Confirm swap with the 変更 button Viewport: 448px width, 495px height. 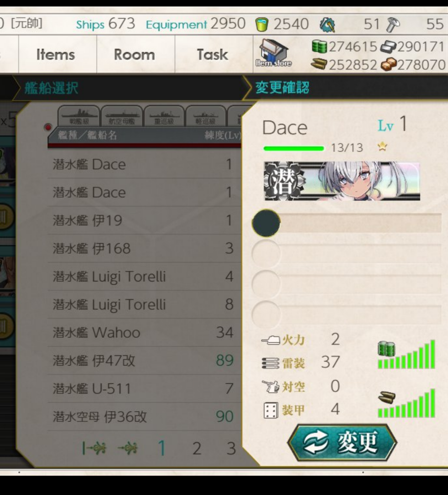pyautogui.click(x=342, y=443)
